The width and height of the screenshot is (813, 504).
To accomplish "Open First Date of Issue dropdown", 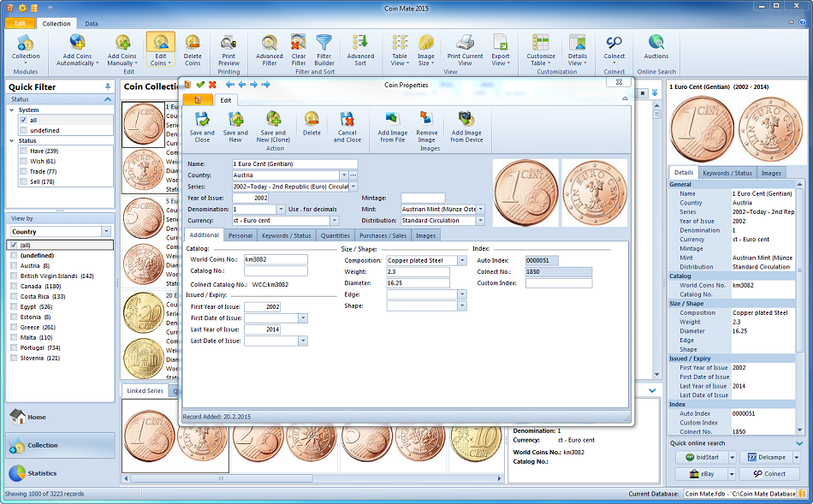I will click(x=303, y=317).
